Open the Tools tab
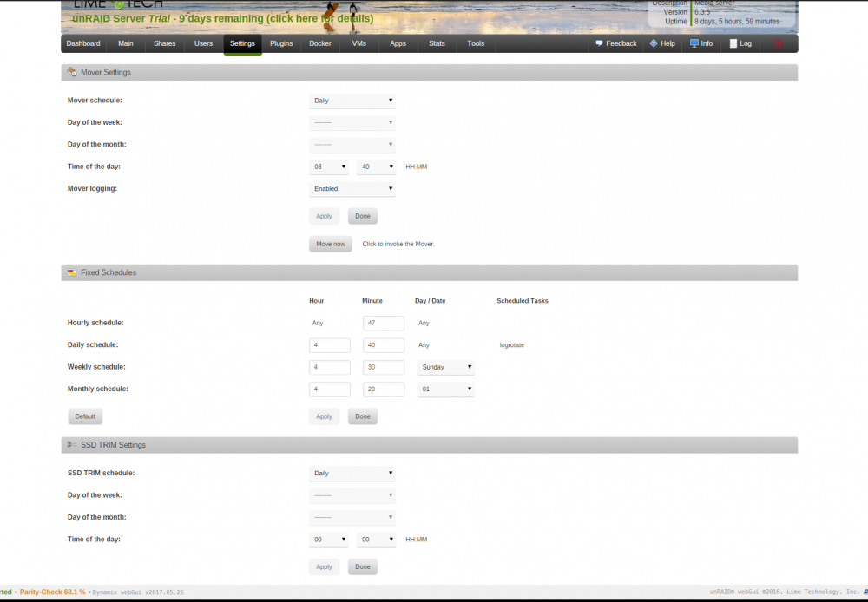The image size is (868, 602). pos(476,43)
